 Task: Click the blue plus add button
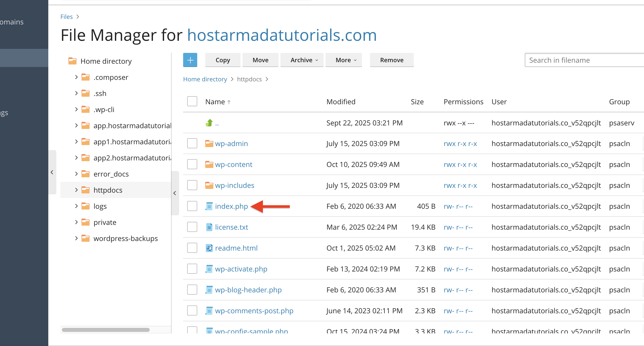190,60
